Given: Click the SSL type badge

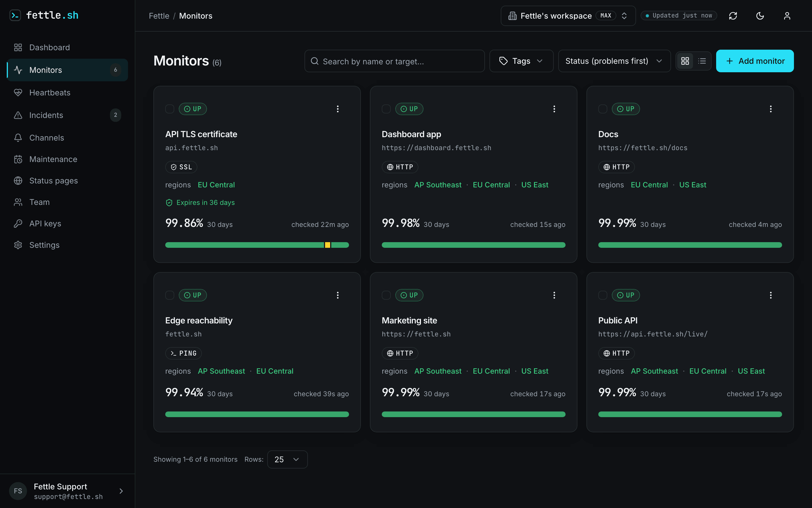Looking at the screenshot, I should tap(181, 167).
